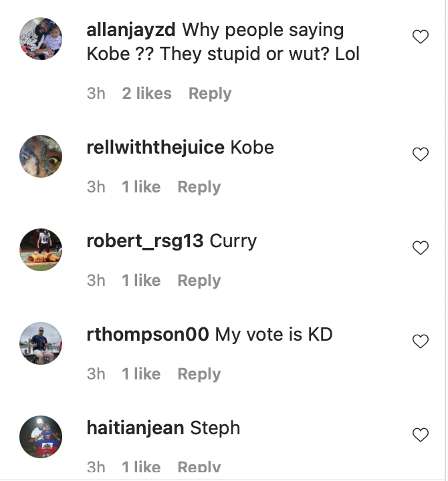View the 2 likes on allanjayzd's comment
This screenshot has width=448, height=481.
pyautogui.click(x=146, y=94)
